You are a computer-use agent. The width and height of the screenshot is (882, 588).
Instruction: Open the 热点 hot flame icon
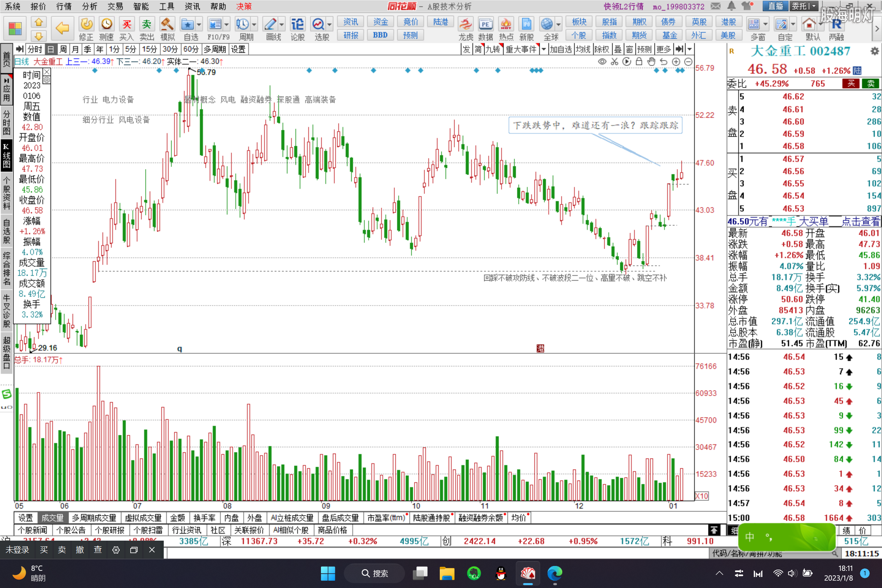pos(506,29)
